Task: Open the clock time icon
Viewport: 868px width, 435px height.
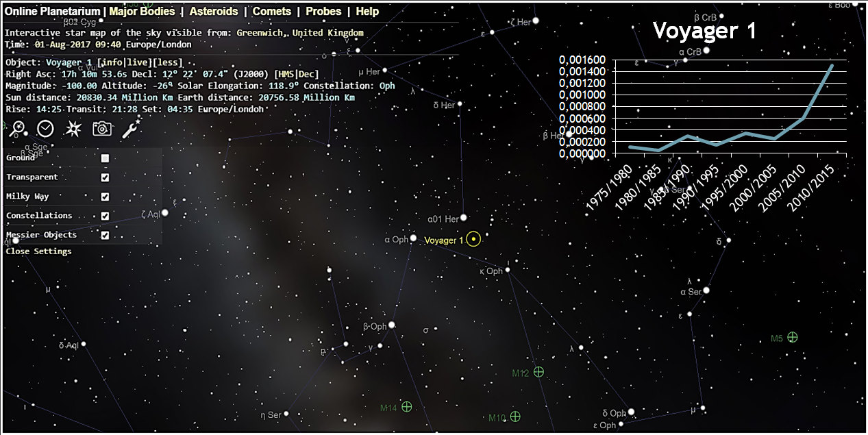Action: pos(45,128)
